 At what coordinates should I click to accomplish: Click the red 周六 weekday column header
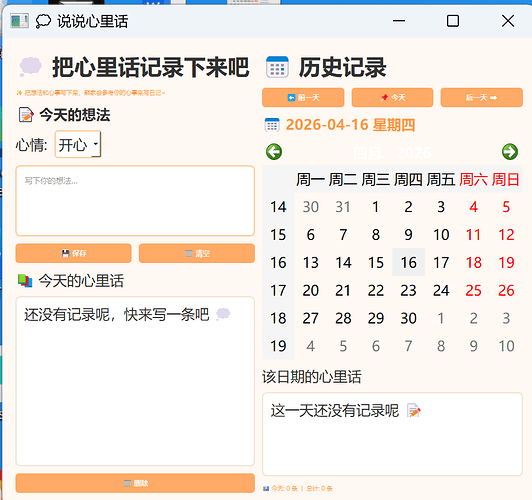click(474, 179)
